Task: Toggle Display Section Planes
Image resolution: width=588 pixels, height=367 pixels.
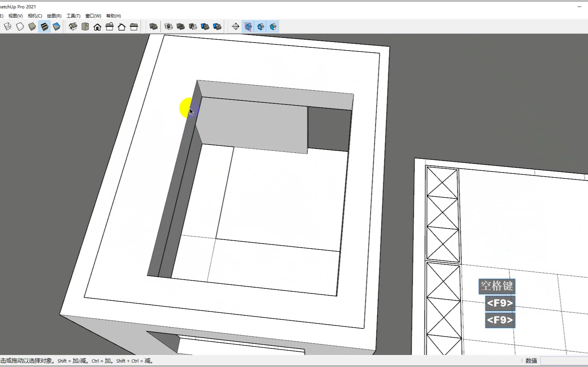Action: click(x=248, y=27)
